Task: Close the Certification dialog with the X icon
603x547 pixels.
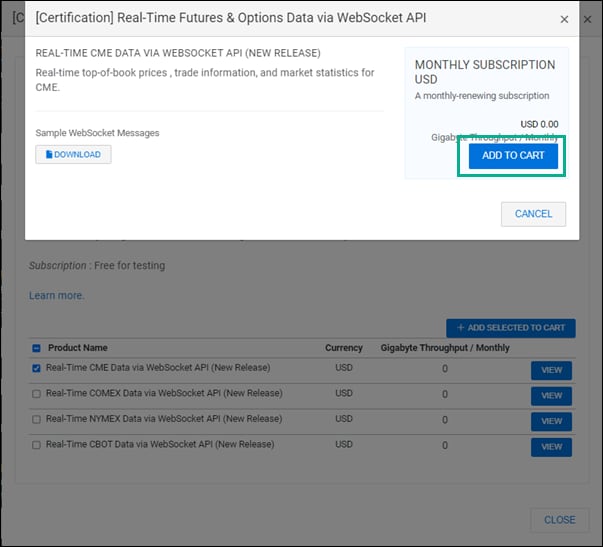Action: click(x=564, y=19)
